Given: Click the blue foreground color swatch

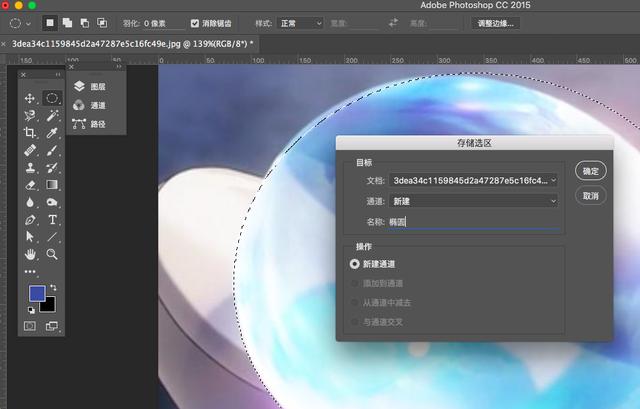Looking at the screenshot, I should [36, 292].
